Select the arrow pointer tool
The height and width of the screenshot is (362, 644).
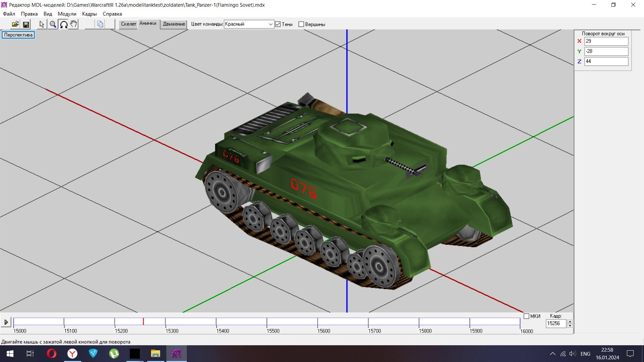(42, 24)
